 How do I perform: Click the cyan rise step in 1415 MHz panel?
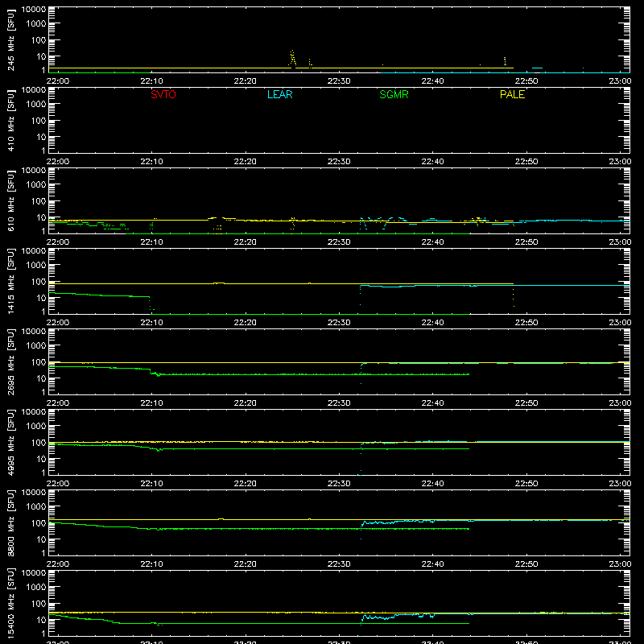click(x=360, y=295)
